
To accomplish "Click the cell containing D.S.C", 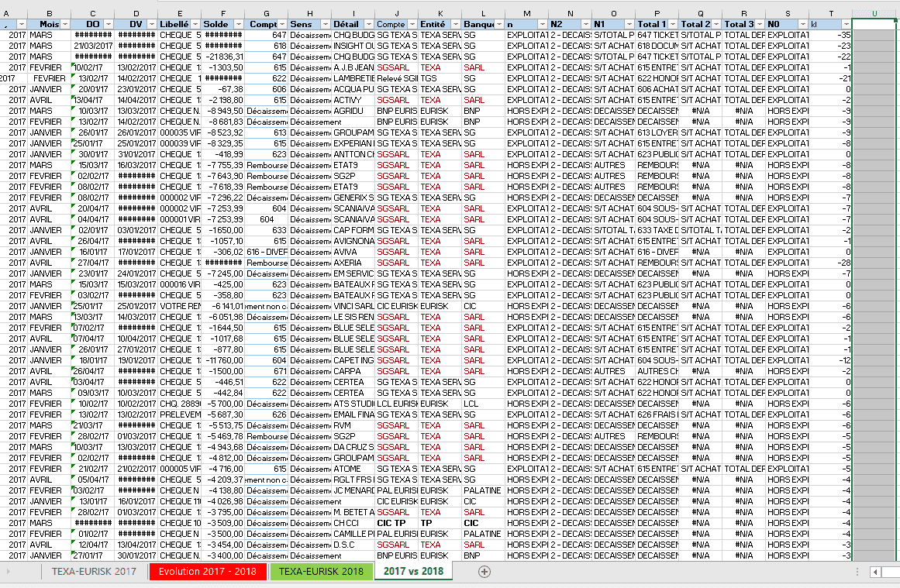I will (x=353, y=545).
